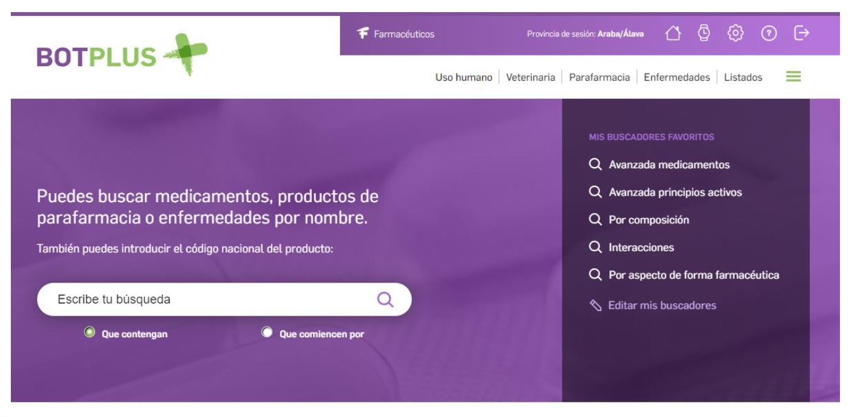Select the 'Que contengan' radio option
868x417 pixels.
[x=90, y=333]
